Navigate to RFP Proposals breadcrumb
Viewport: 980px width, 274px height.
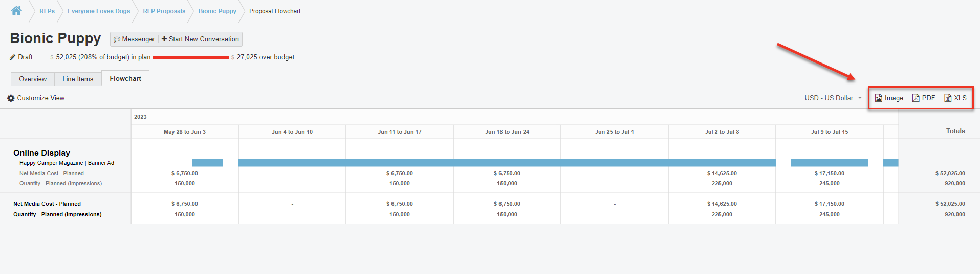click(164, 11)
